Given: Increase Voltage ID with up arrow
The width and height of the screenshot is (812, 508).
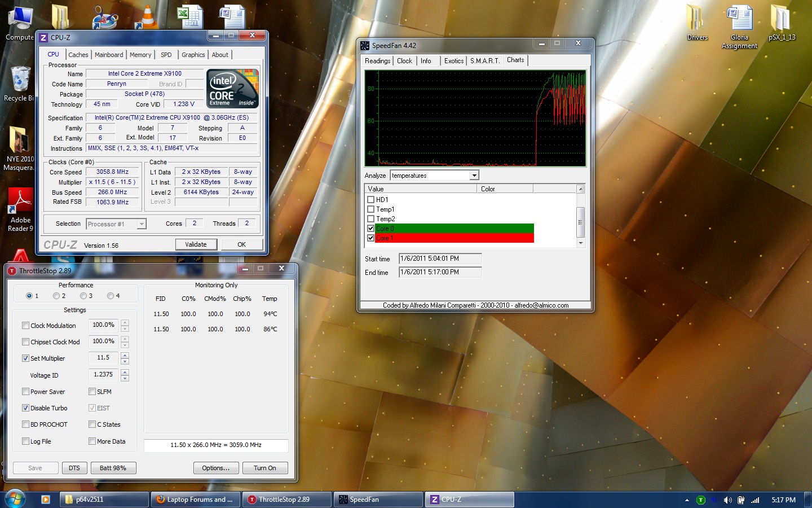Looking at the screenshot, I should coord(125,371).
